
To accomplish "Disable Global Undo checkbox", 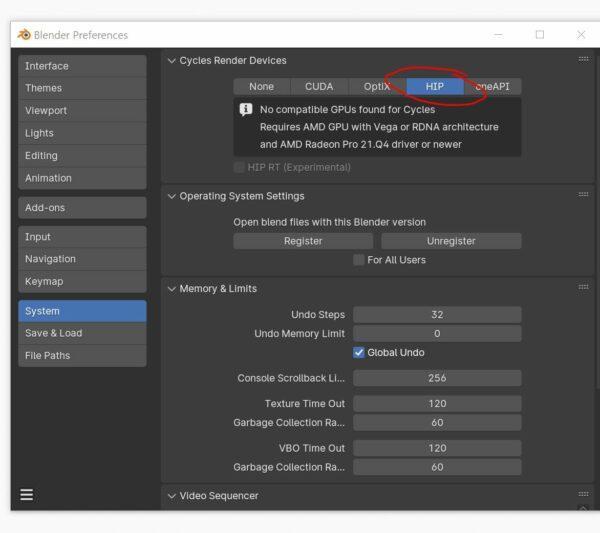I will tap(359, 352).
